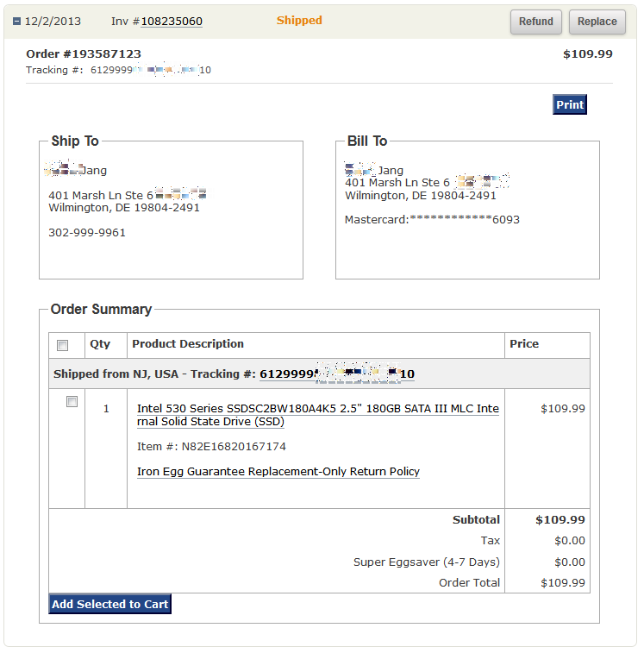Collapse the 12/2/2013 order details
This screenshot has width=644, height=653.
pos(16,22)
